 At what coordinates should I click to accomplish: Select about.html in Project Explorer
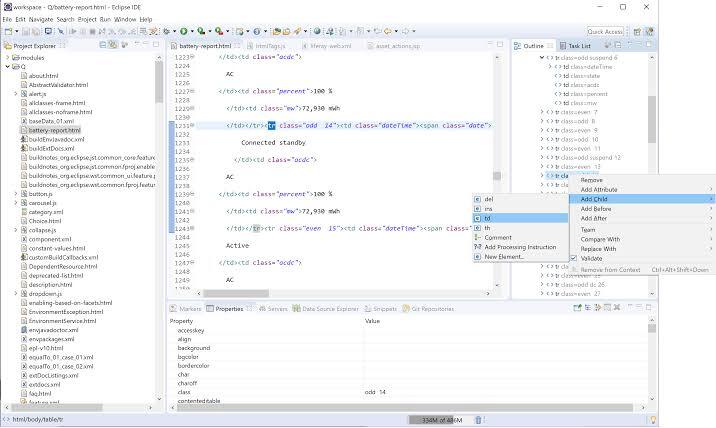[43, 76]
